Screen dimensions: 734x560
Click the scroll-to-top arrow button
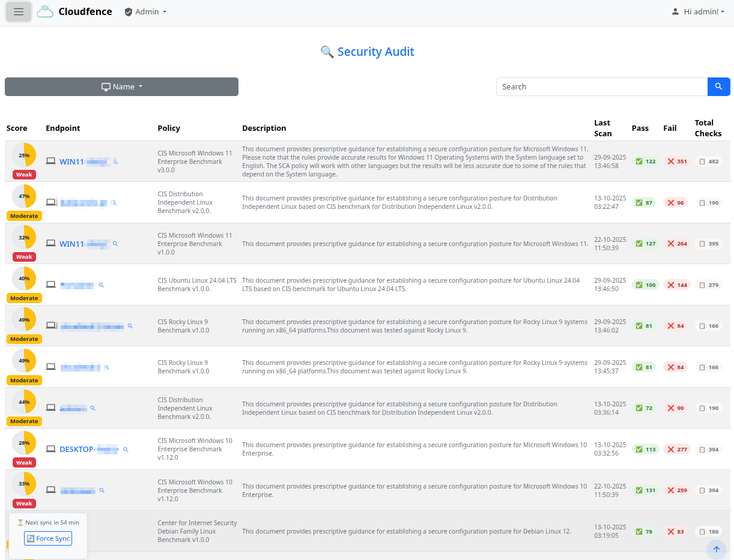point(716,549)
